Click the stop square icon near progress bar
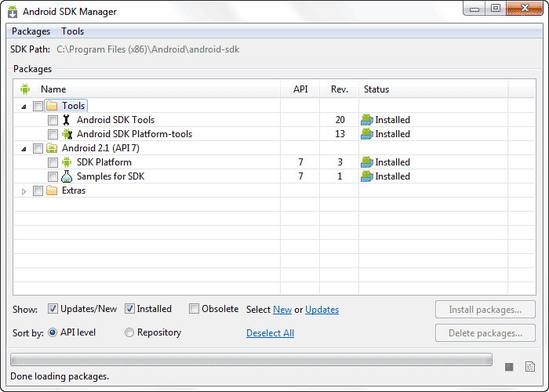 509,367
